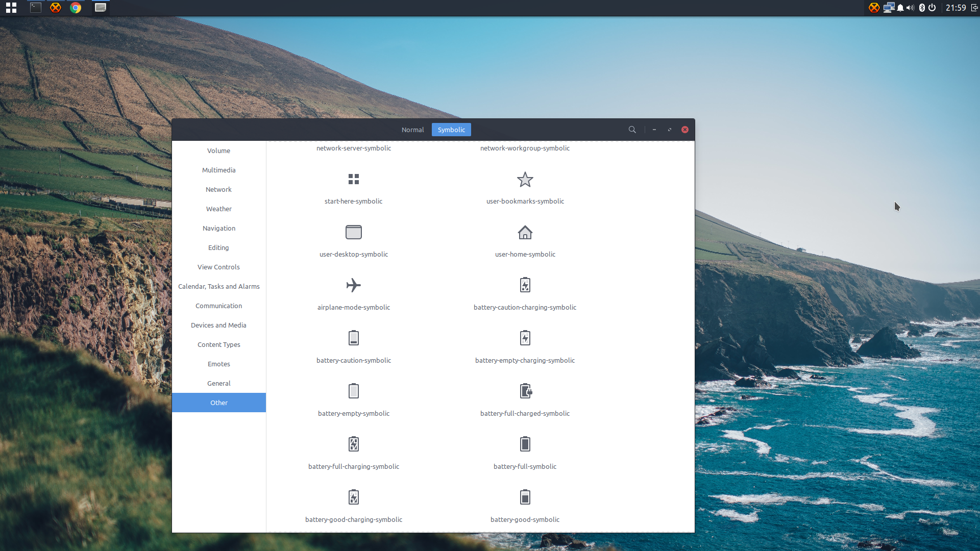The height and width of the screenshot is (551, 980).
Task: Select the airplane-mode-symbolic icon
Action: click(354, 285)
